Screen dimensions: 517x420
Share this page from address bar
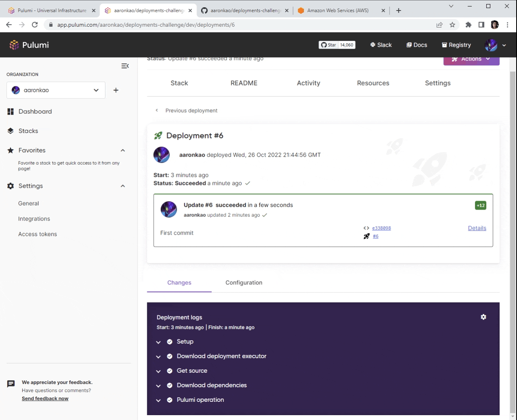pyautogui.click(x=439, y=25)
